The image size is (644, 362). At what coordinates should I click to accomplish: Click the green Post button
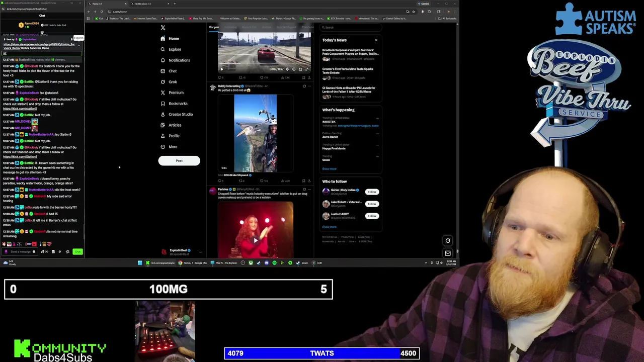(179, 161)
